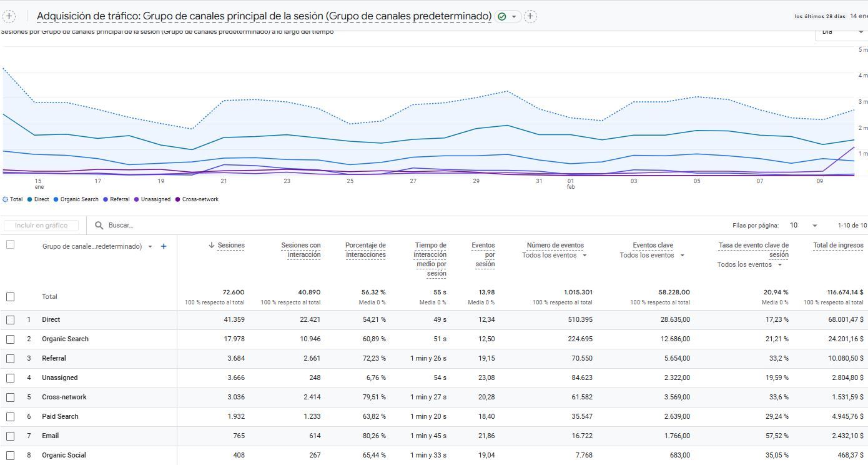Click the 'Email' channel name
This screenshot has width=868, height=465.
coord(50,436)
